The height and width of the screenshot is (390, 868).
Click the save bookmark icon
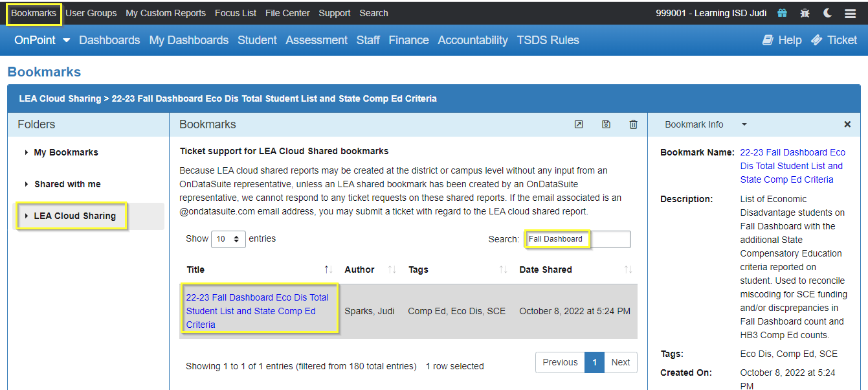606,124
